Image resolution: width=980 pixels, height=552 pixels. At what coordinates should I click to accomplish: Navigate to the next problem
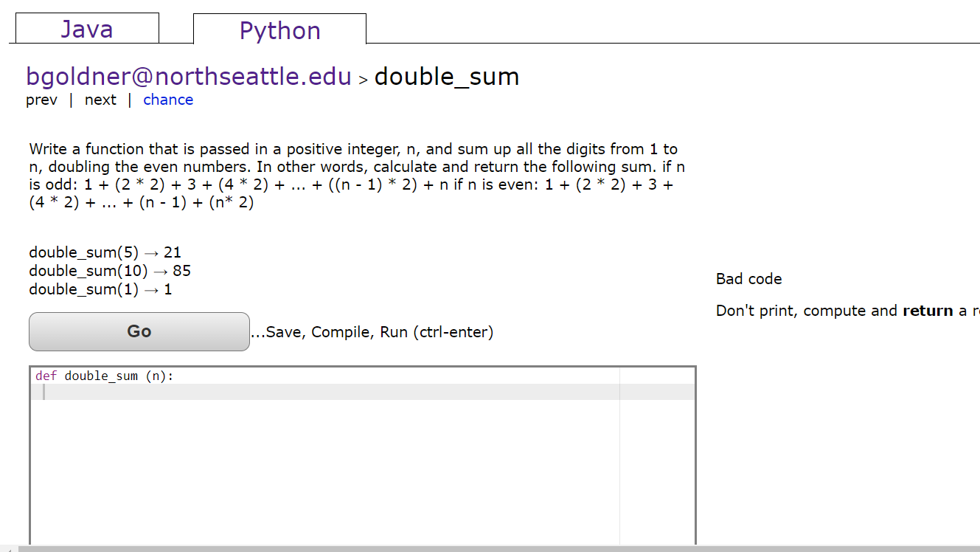click(100, 100)
